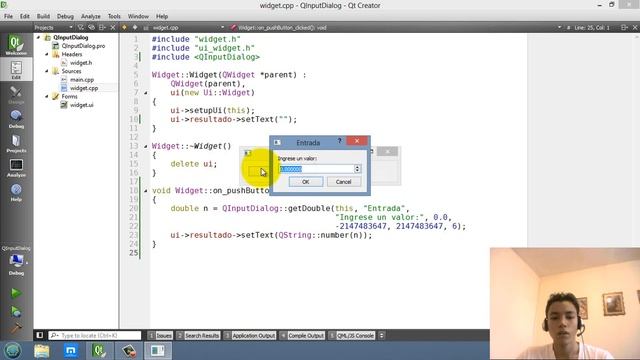Select QInputDialog.pro in the project tree
This screenshot has height=360, width=640.
click(x=83, y=46)
